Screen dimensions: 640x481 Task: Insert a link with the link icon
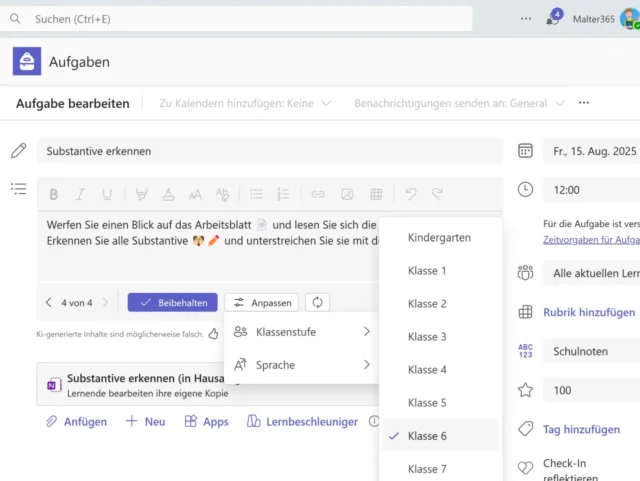click(x=318, y=194)
